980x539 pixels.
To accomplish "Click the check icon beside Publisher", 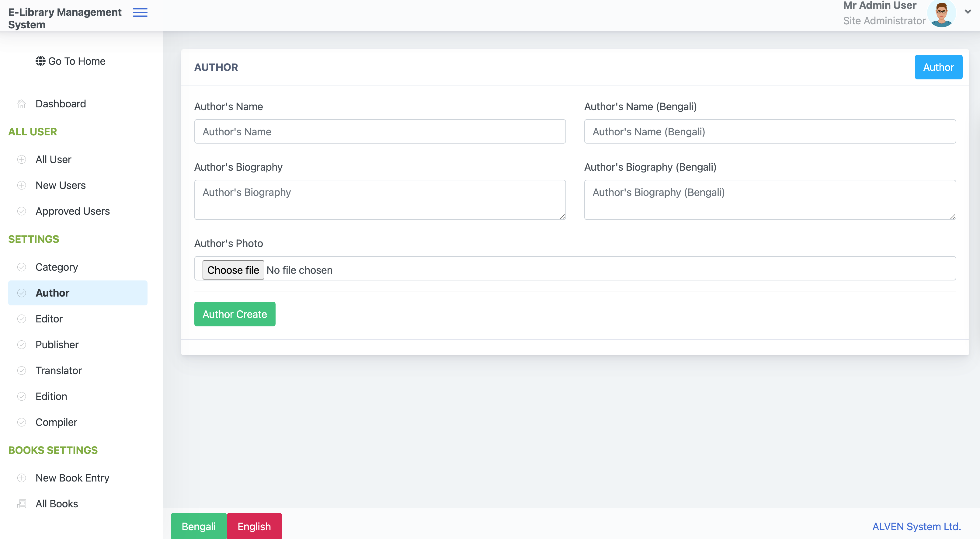I will tap(22, 345).
